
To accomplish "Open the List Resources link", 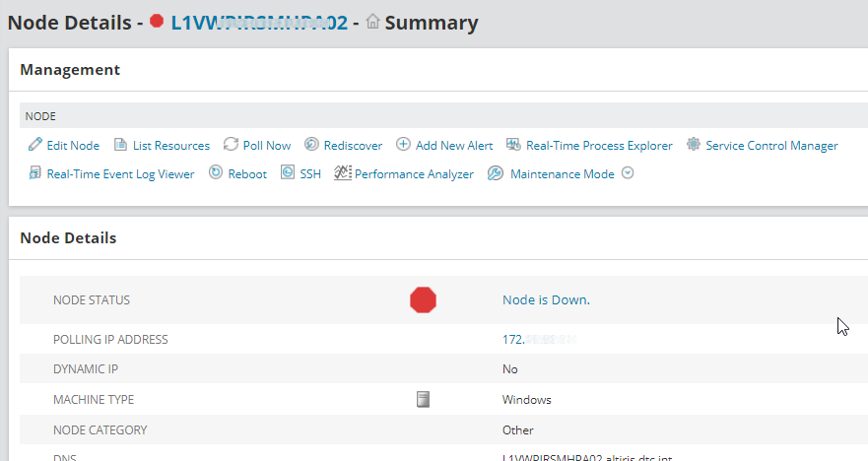I will coord(171,146).
